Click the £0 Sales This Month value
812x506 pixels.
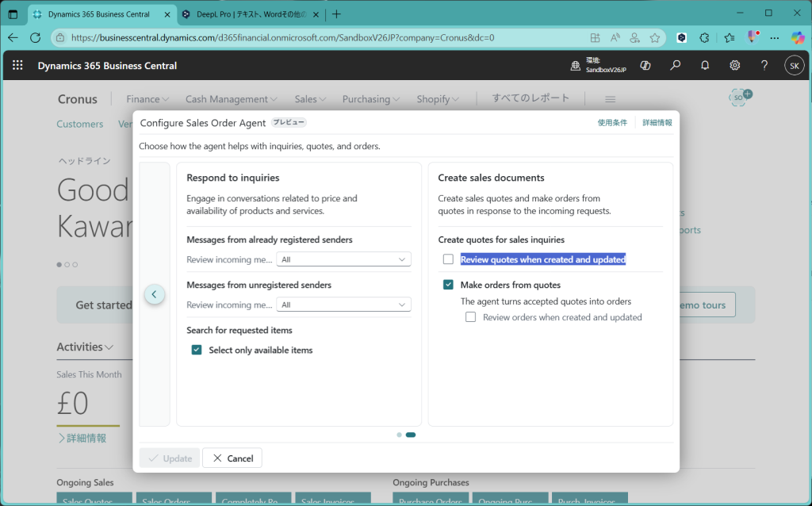click(x=72, y=403)
